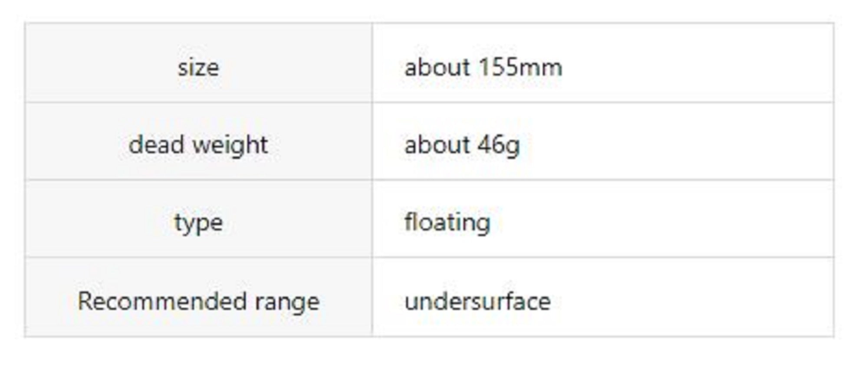The image size is (868, 367).
Task: Select the "about 155mm" value text
Action: (483, 68)
